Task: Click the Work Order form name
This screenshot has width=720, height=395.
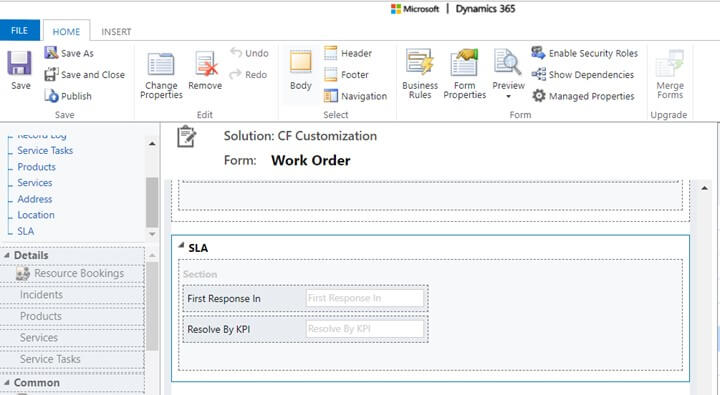Action: tap(310, 160)
